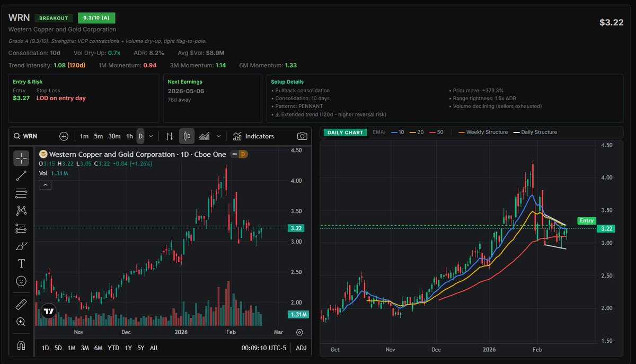This screenshot has height=364, width=636.
Task: Activate the zoom in tool
Action: (x=21, y=322)
